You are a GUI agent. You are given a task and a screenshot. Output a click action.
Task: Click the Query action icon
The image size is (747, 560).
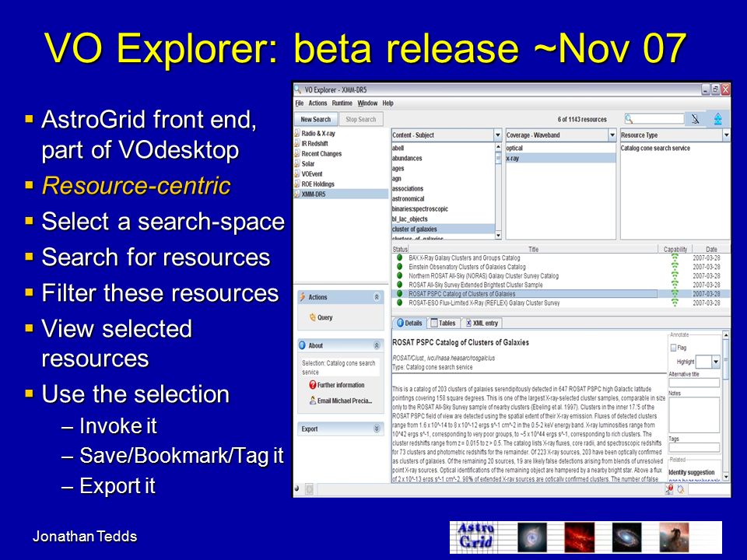pos(313,317)
